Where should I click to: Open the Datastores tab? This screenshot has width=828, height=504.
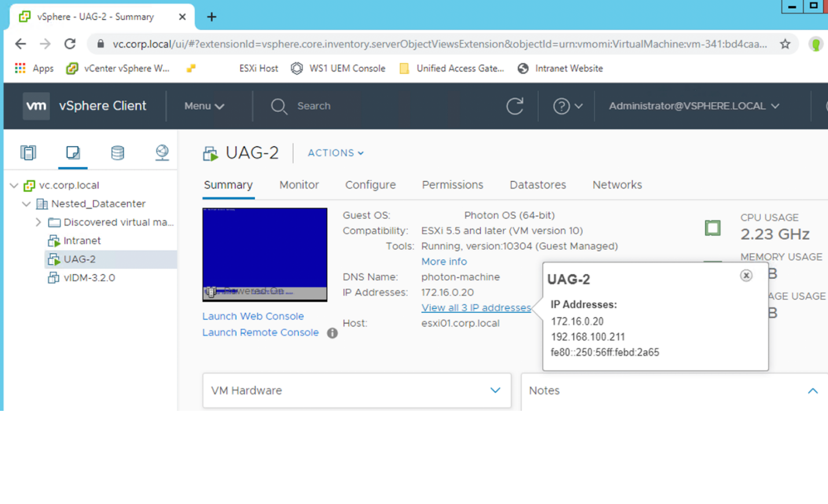[x=537, y=185]
